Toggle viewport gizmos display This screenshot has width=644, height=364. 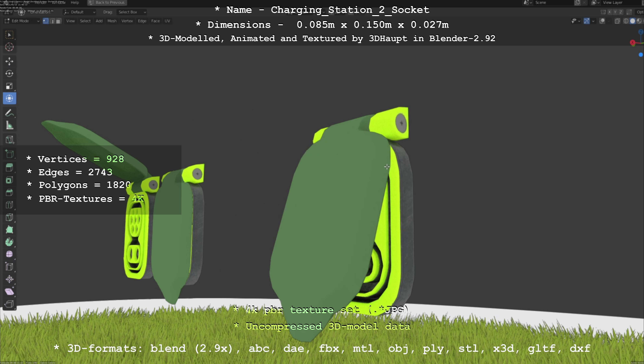point(587,21)
